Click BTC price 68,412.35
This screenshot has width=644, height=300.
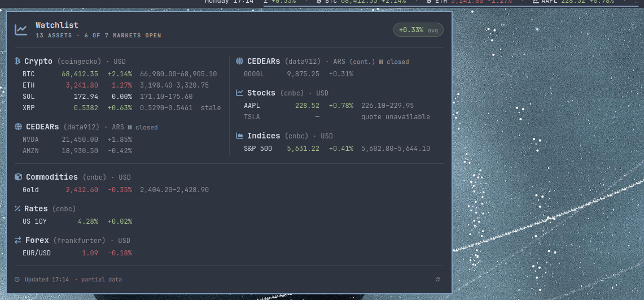point(80,74)
